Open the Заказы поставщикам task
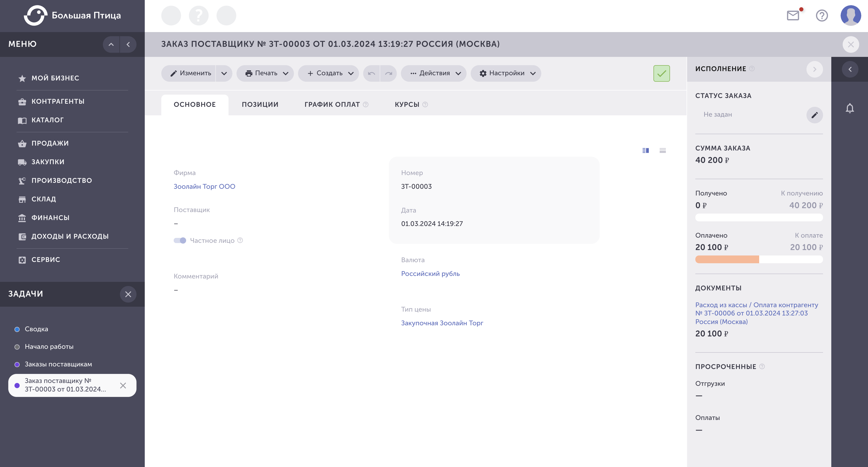Viewport: 868px width, 467px height. [x=58, y=365]
